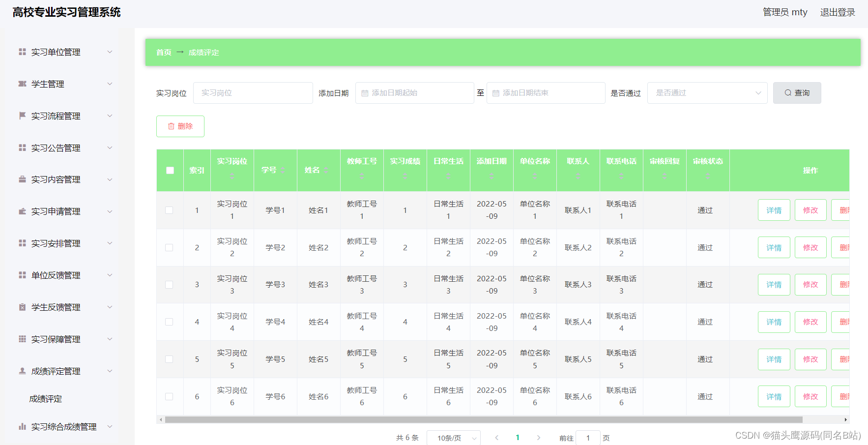Click 退出登录 link
868x445 pixels.
[838, 12]
